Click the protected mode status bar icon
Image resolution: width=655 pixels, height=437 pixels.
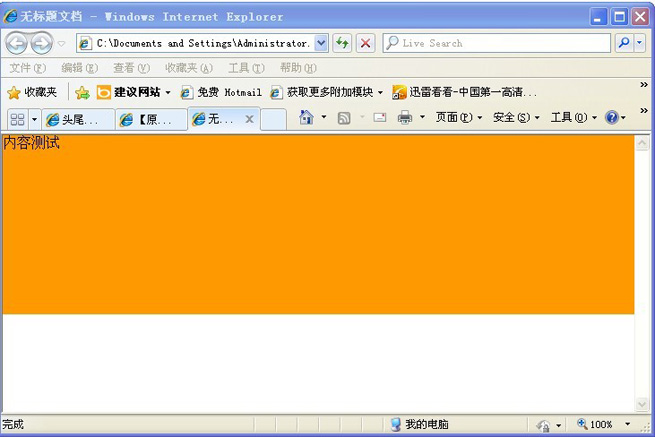(x=543, y=425)
